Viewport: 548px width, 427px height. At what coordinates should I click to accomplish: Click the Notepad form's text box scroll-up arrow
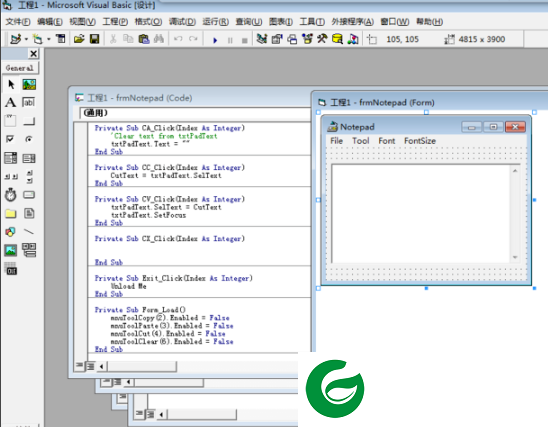click(x=515, y=171)
